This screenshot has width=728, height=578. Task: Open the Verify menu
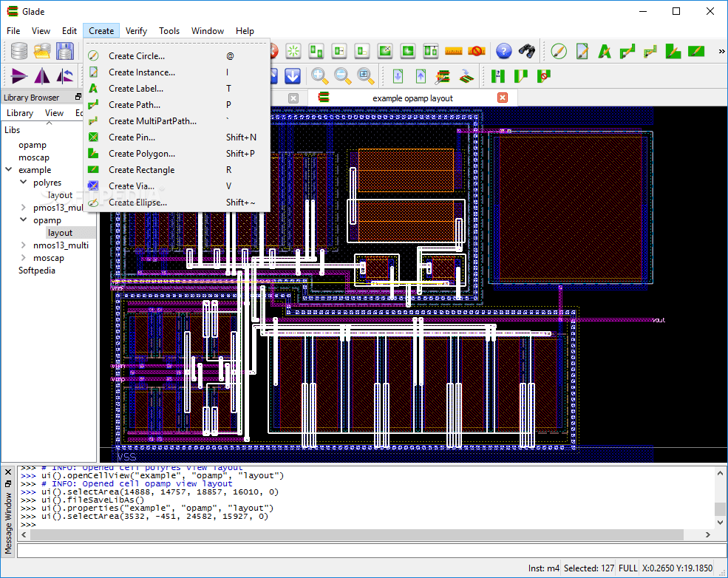(x=136, y=31)
